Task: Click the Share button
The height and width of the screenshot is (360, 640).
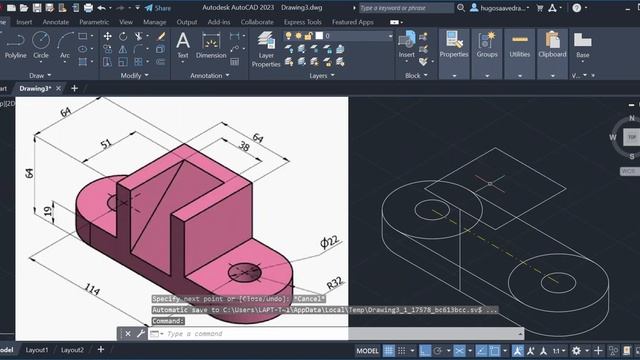Action: [x=158, y=8]
